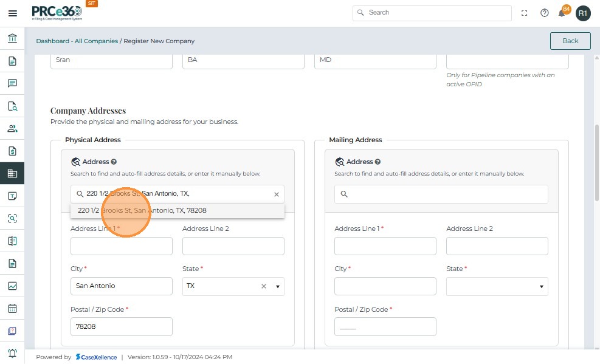Click the dollar document sidebar icon
The width and height of the screenshot is (600, 364).
pyautogui.click(x=12, y=151)
